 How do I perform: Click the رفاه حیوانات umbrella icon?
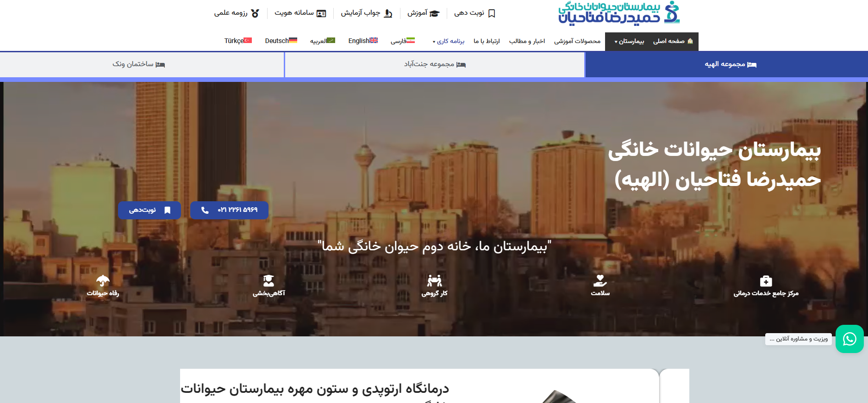coord(103,281)
